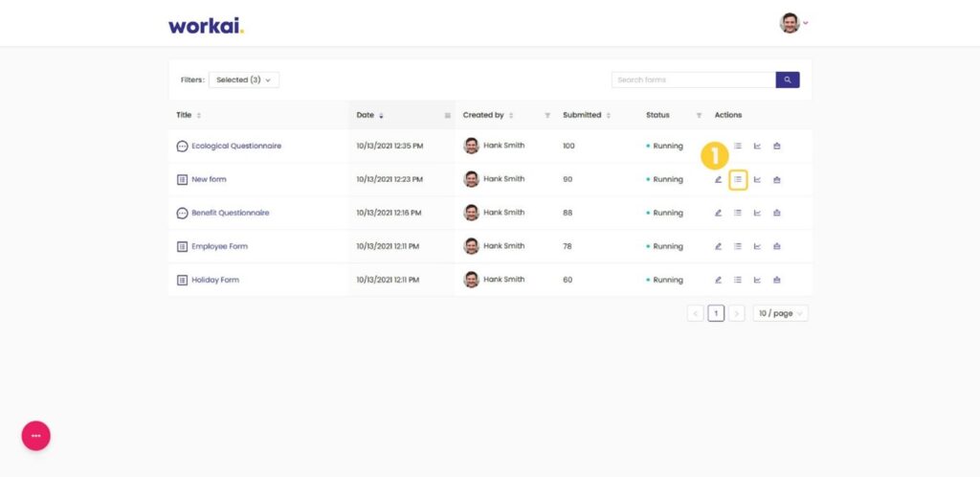View statistics chart for Employee Form

[x=757, y=246]
